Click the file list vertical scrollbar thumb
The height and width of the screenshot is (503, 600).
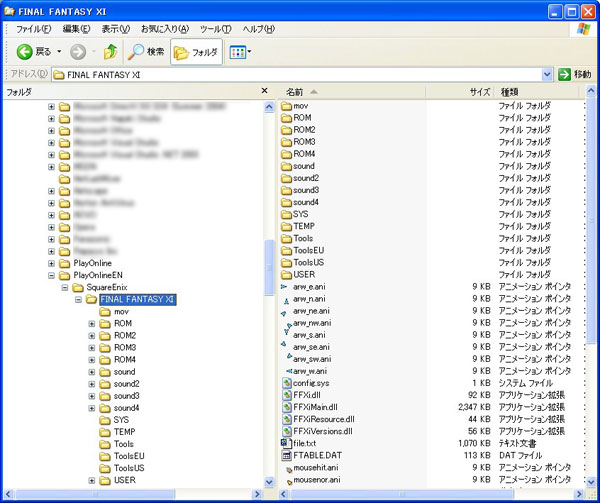click(x=590, y=221)
